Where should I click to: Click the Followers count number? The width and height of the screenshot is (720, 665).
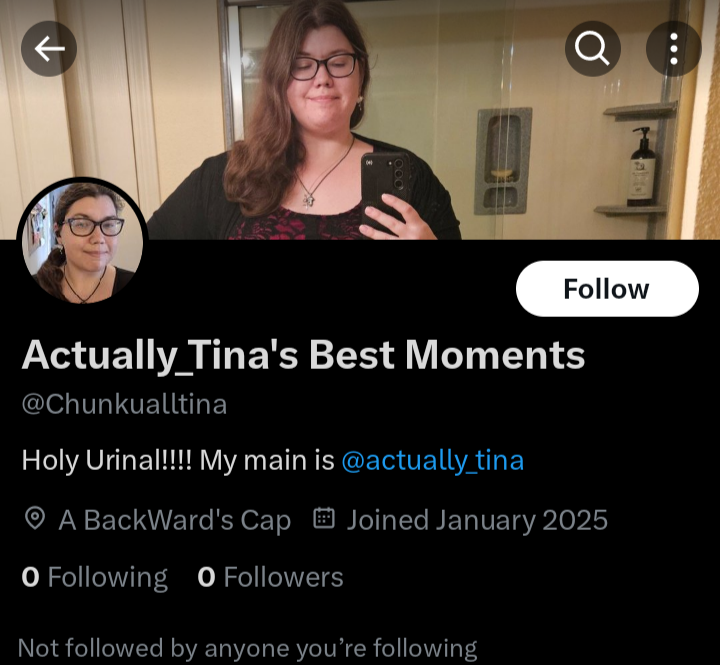pos(206,577)
